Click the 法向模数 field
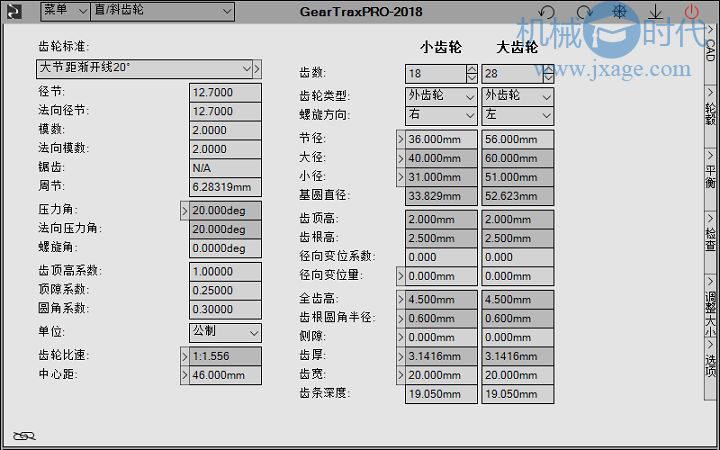720x450 pixels. click(225, 149)
